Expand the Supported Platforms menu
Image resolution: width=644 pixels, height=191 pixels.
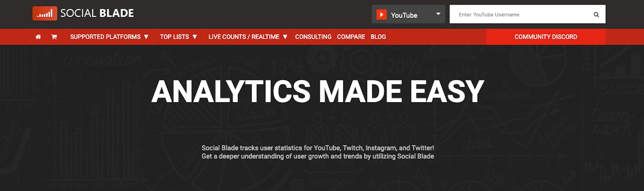pos(109,37)
